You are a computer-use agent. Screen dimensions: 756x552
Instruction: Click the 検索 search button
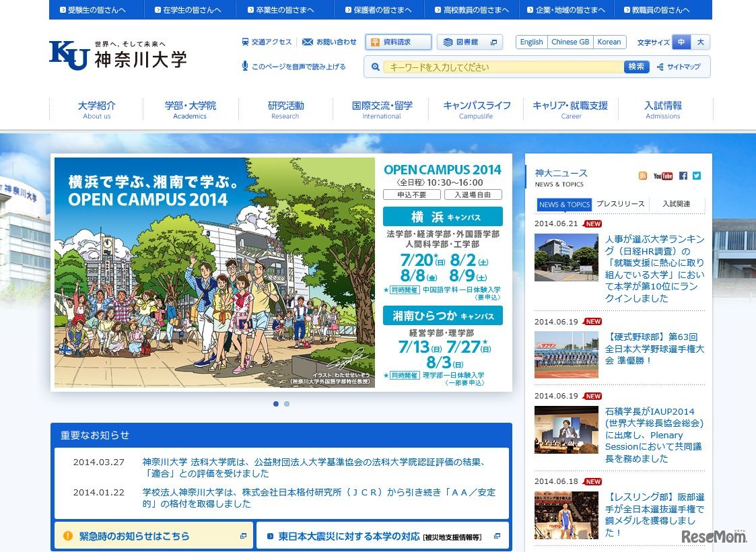635,67
